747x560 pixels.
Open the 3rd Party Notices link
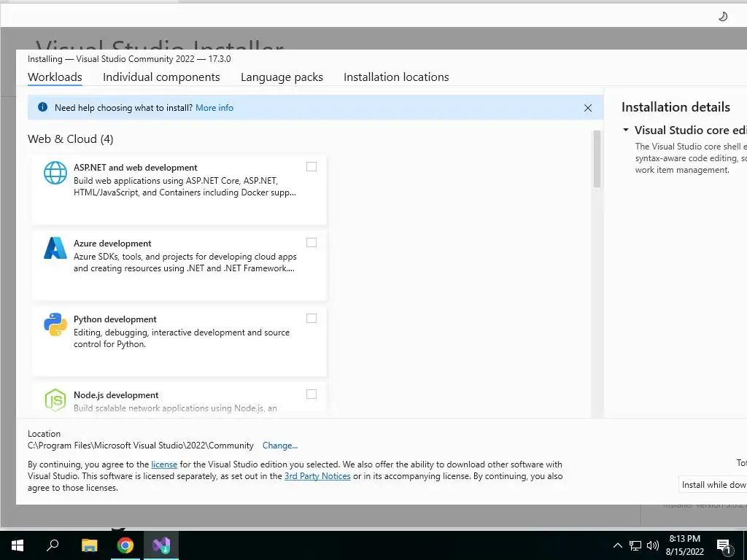pos(317,475)
